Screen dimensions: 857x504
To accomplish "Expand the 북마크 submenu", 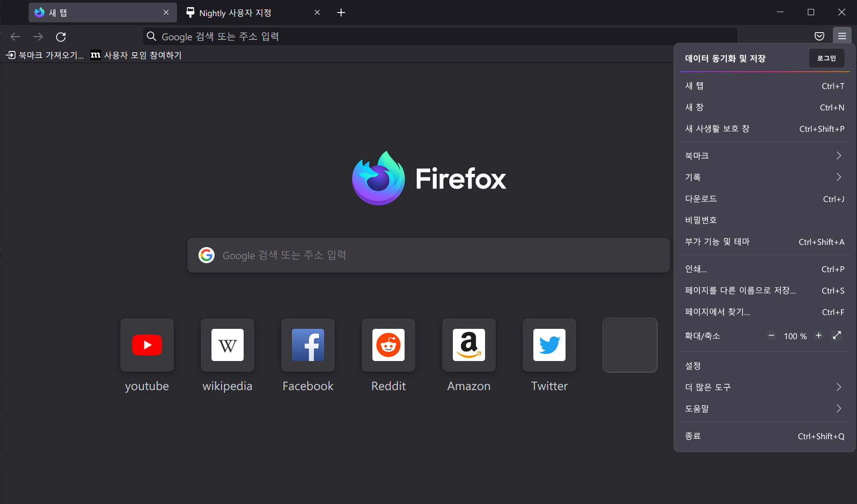I will click(x=764, y=155).
